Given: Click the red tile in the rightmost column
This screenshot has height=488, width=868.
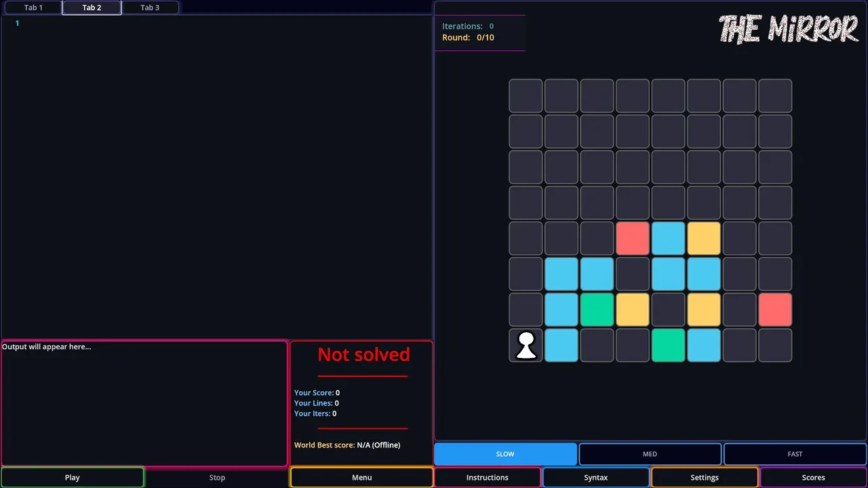Looking at the screenshot, I should (774, 310).
